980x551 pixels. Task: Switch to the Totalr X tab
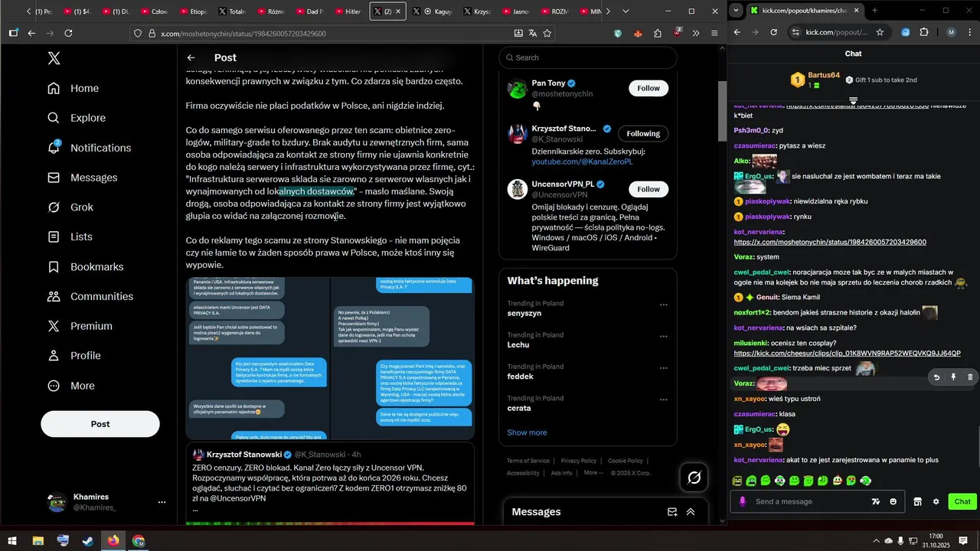point(232,11)
